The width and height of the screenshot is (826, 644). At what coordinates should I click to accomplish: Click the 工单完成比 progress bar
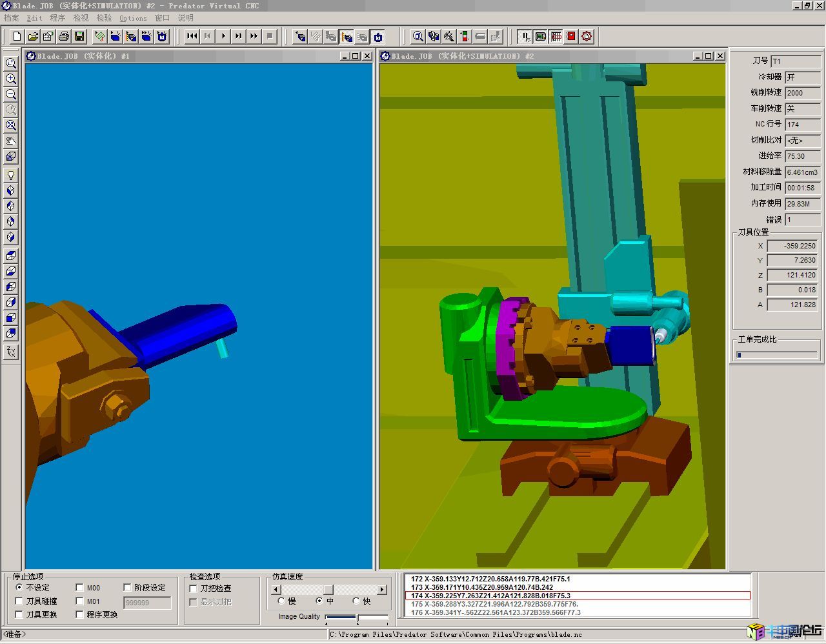tap(777, 354)
